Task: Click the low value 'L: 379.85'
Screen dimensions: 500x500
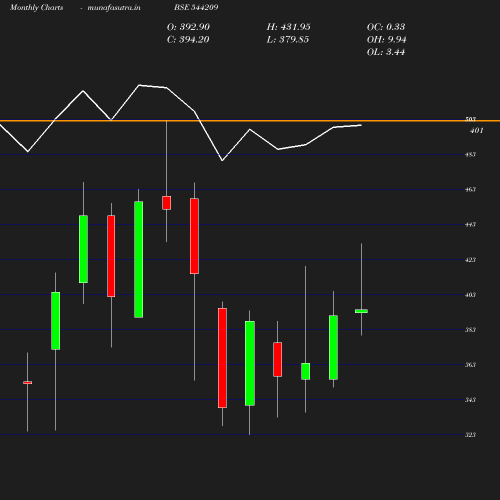Action: tap(288, 40)
